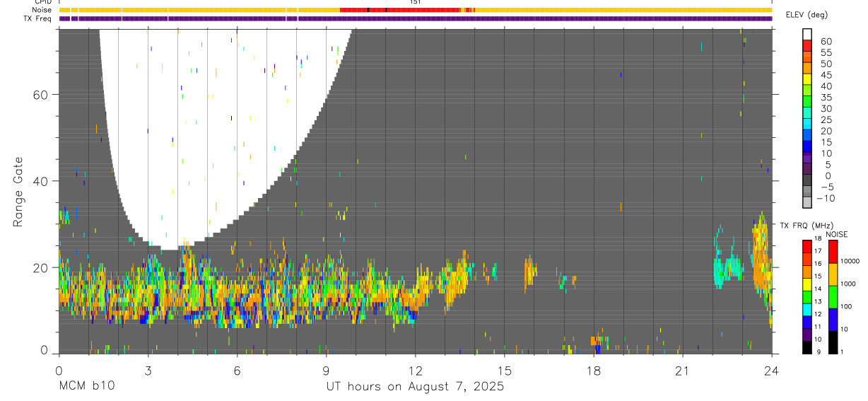This screenshot has height=401, width=868.
Task: Select red TX FRQ swatch between 17 and 18
Action: coord(807,245)
